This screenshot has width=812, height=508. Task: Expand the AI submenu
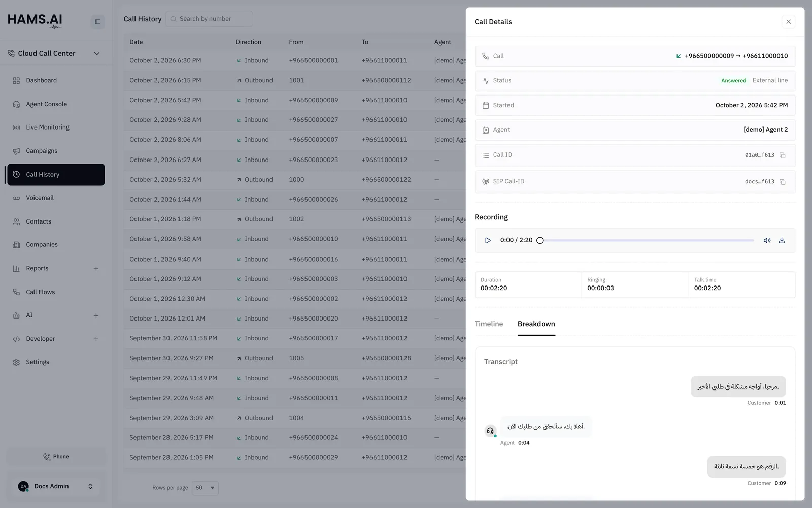click(x=96, y=316)
